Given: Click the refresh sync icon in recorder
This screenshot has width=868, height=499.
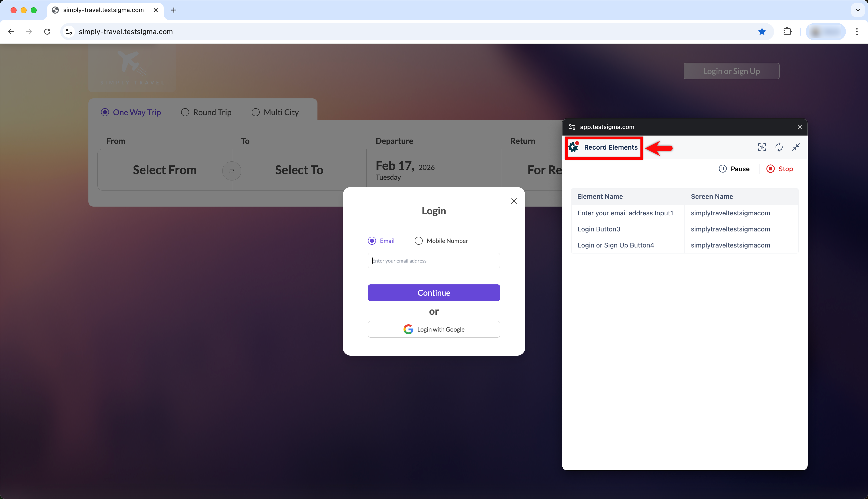Looking at the screenshot, I should click(x=779, y=147).
